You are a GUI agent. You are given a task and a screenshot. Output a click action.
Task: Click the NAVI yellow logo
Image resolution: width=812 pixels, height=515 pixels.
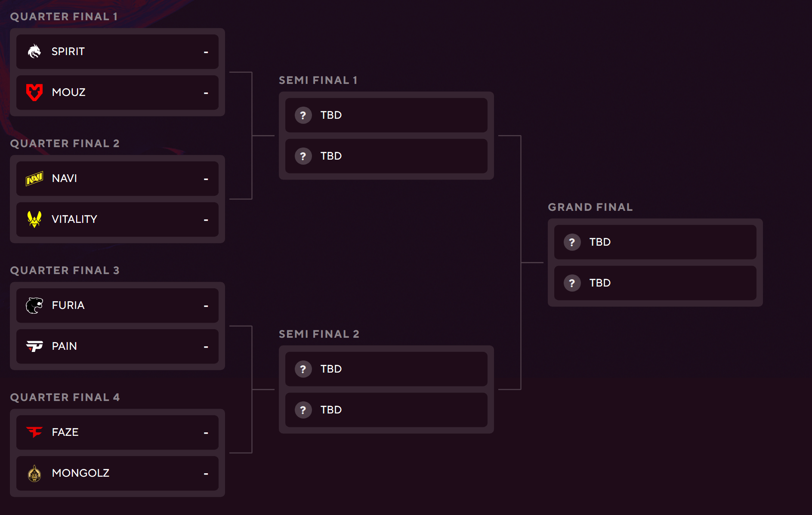point(34,179)
